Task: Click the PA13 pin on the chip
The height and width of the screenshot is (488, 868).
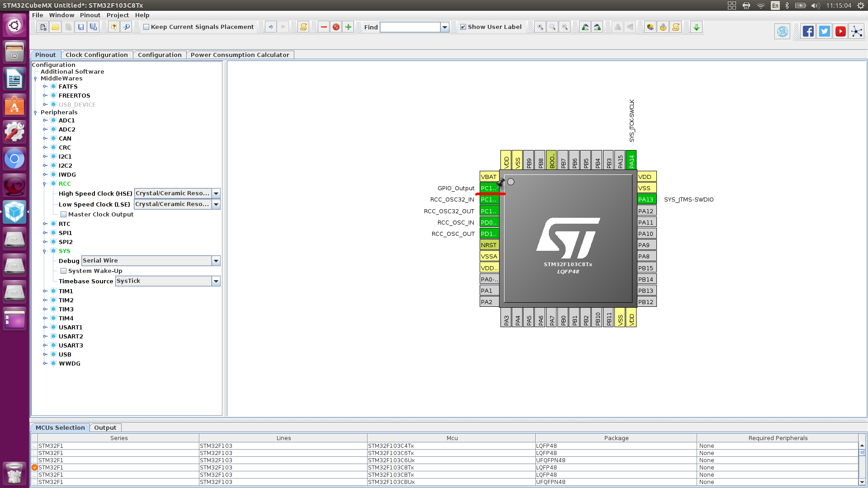Action: [x=647, y=199]
